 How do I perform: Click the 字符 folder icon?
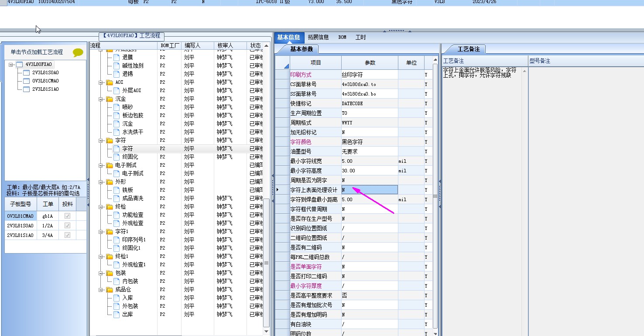(110, 141)
